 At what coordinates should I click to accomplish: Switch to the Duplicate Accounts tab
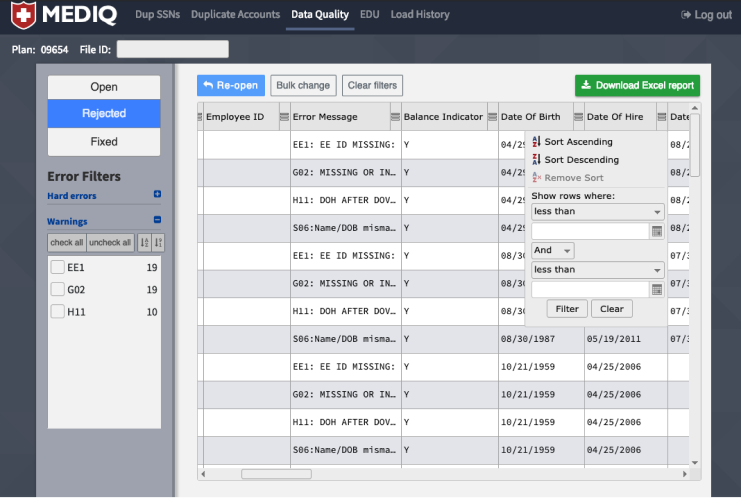pos(236,15)
